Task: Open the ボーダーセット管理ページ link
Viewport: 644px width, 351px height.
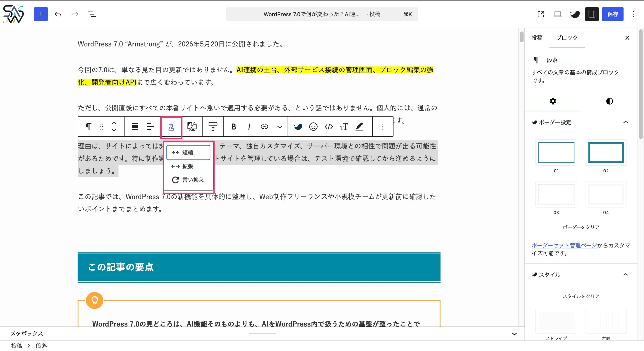Action: click(564, 245)
